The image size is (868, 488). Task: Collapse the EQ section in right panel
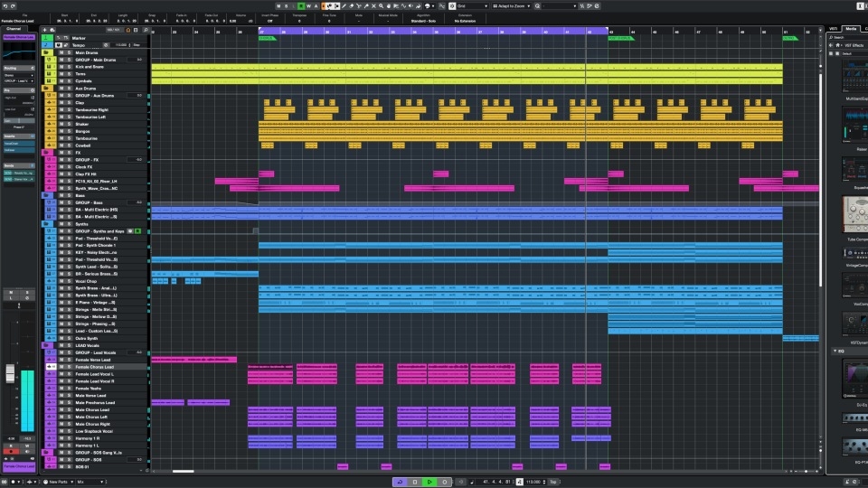[835, 351]
